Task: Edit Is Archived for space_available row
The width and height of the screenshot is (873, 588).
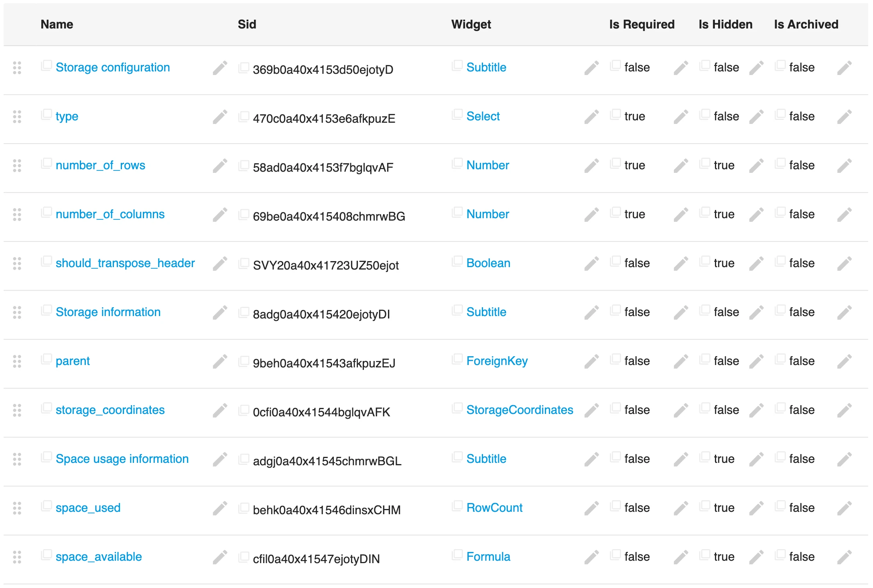Action: click(845, 557)
